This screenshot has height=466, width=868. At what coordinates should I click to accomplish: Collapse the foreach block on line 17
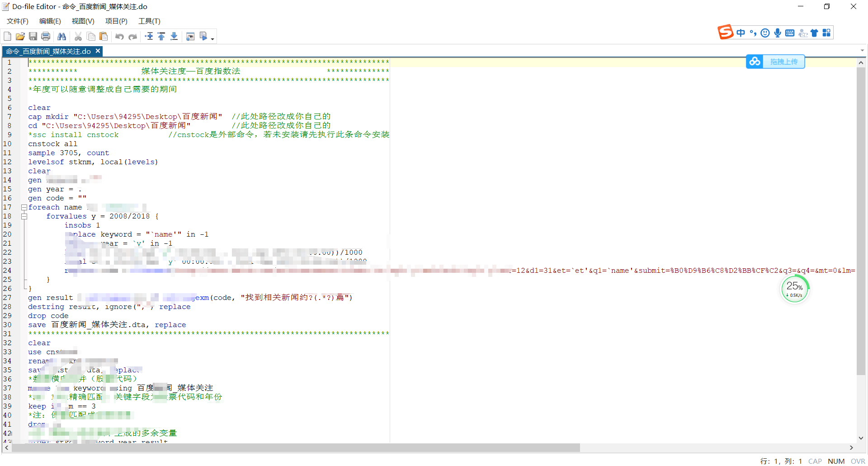(24, 207)
